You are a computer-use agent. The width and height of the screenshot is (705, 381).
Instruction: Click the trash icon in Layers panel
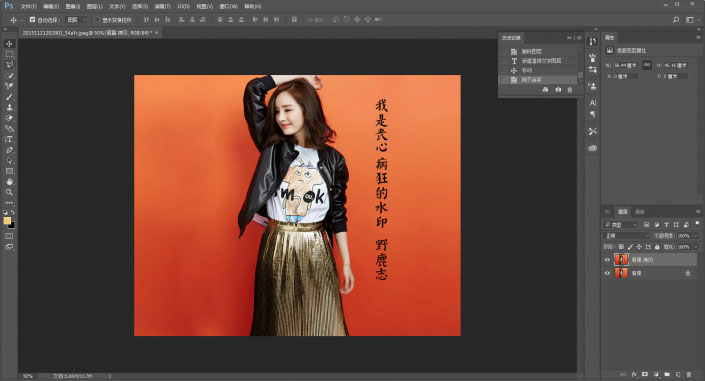[x=689, y=374]
